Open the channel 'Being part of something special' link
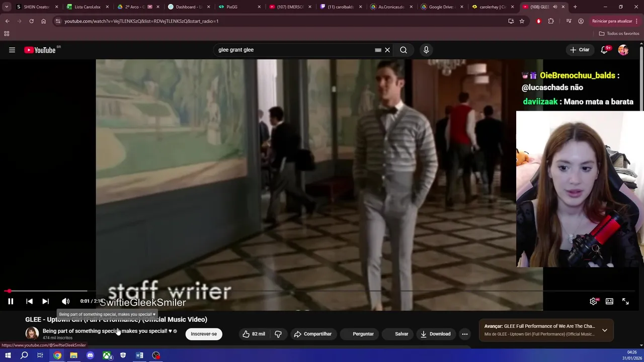Viewport: 644px width, 362px height. point(107,331)
